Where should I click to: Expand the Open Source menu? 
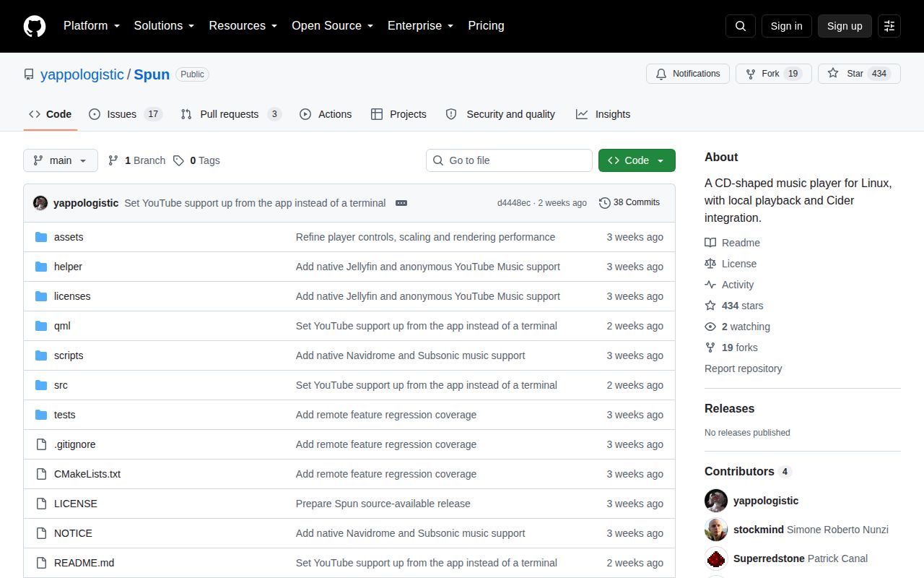(x=332, y=25)
